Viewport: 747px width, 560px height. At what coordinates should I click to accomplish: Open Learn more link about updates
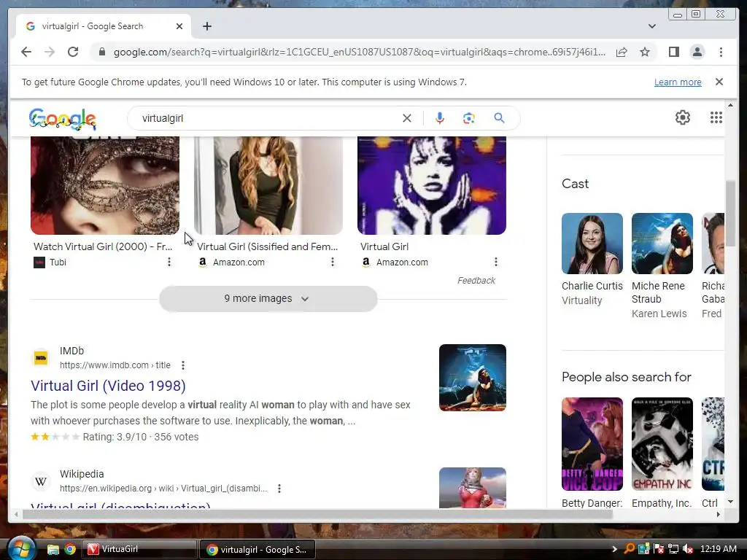678,82
